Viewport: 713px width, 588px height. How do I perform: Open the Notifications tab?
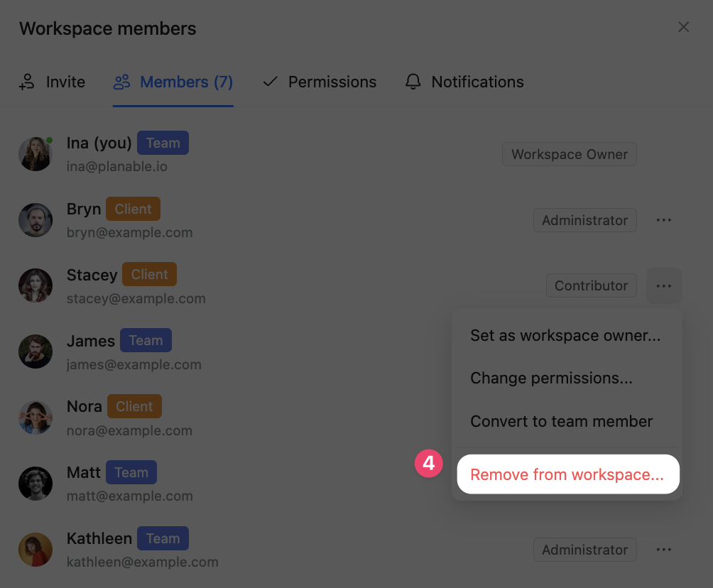(477, 82)
